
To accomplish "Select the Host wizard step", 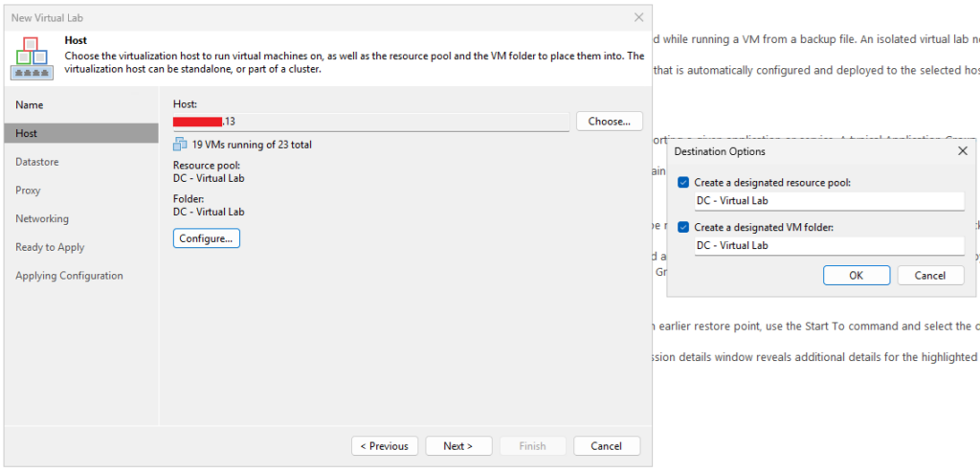I will (x=27, y=133).
